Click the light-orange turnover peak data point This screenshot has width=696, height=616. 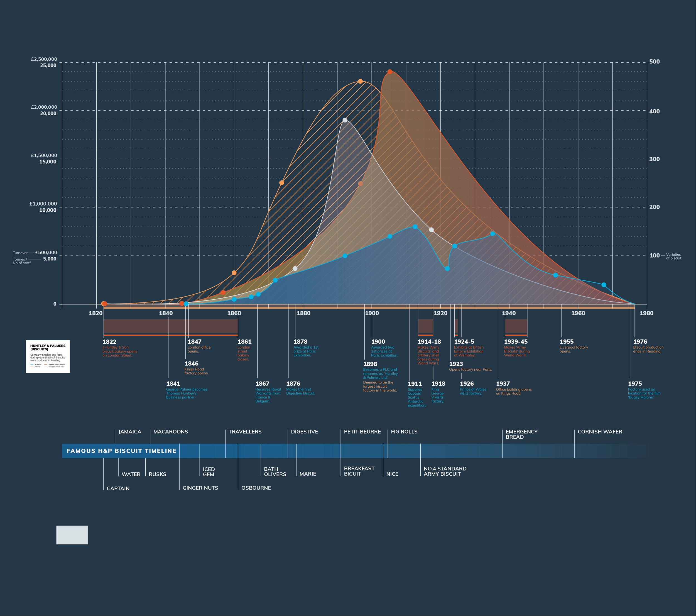[360, 81]
